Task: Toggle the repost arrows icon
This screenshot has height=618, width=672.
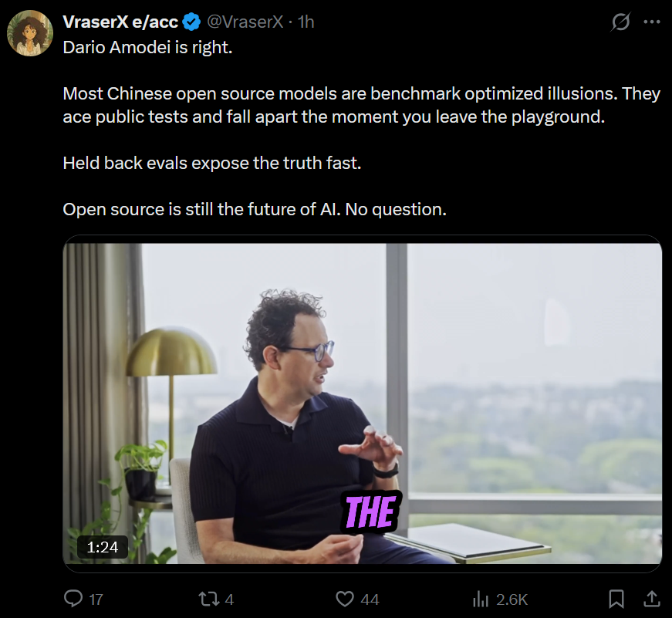Action: (x=209, y=599)
